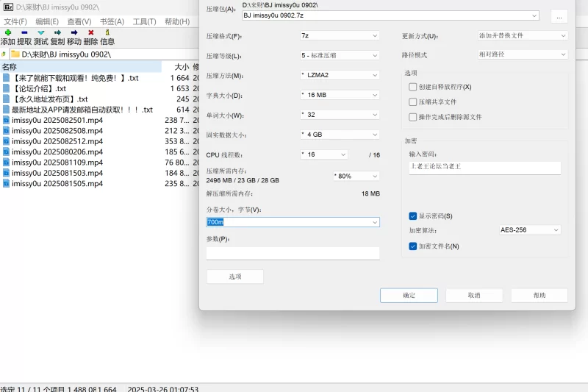Open the 工具(T) menu
The image size is (588, 392).
[144, 22]
